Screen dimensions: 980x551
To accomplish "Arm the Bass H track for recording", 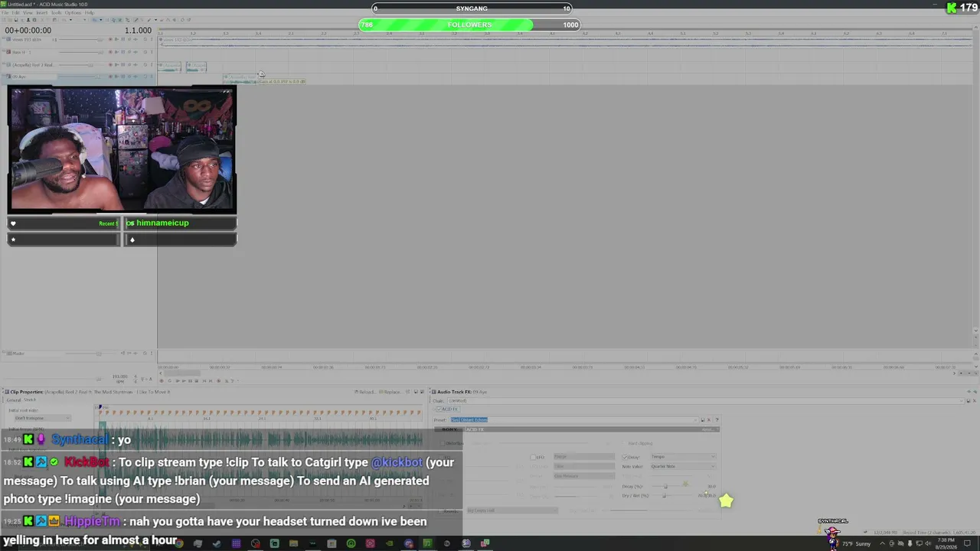I will (x=109, y=52).
